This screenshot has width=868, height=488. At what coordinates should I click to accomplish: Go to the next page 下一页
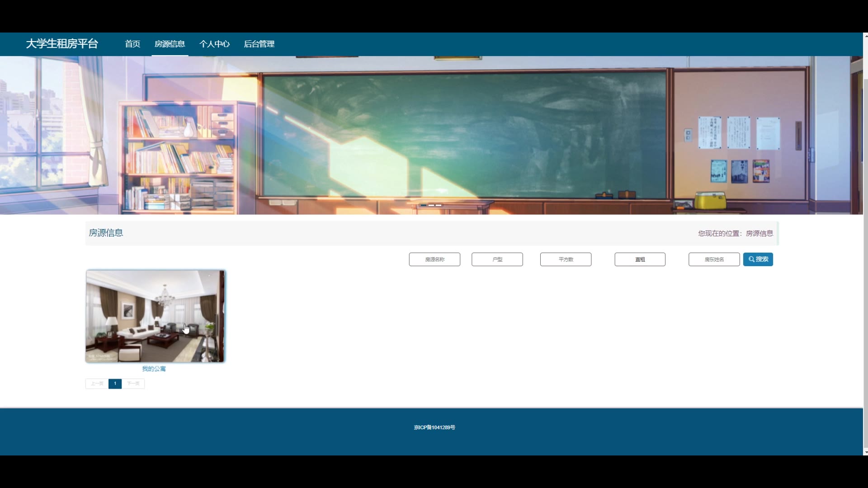tap(133, 384)
